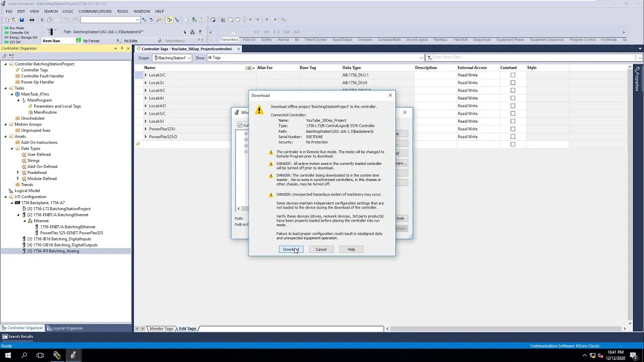Click the Copy toolbar icon
The image size is (644, 362).
click(x=49, y=20)
